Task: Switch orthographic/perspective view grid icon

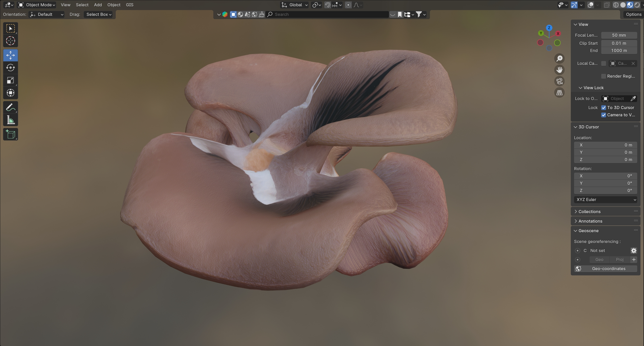Action: (559, 93)
